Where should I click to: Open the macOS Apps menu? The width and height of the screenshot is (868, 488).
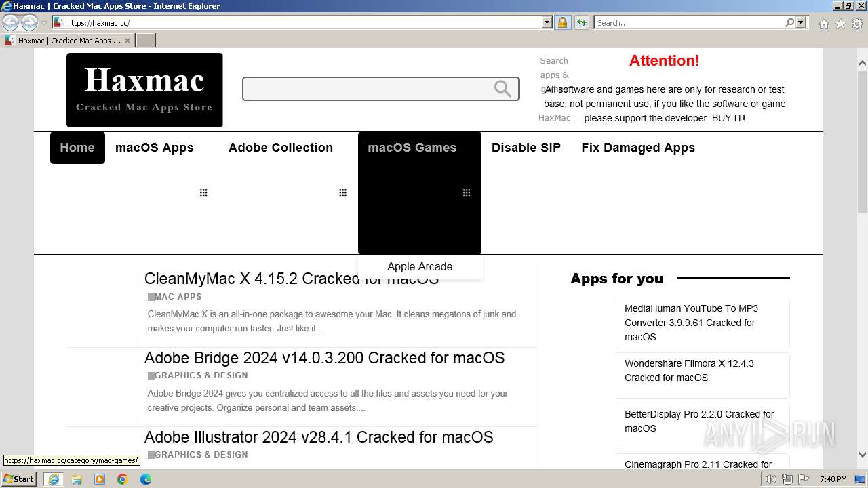155,148
